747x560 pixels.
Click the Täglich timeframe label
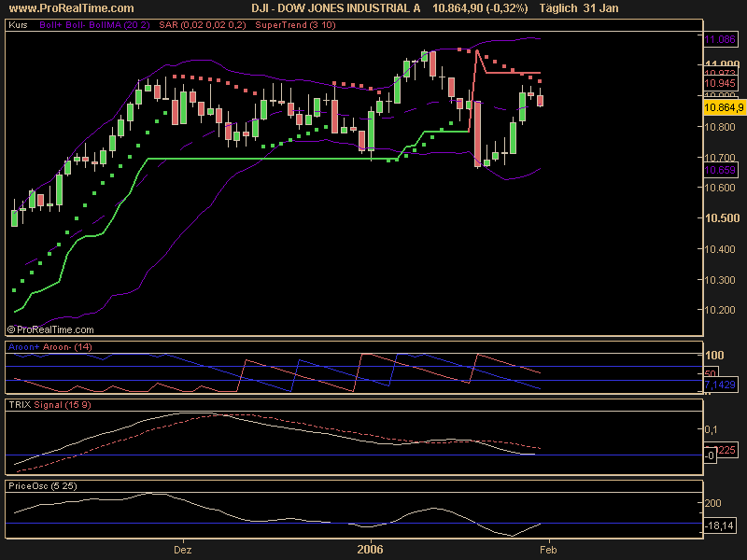558,8
